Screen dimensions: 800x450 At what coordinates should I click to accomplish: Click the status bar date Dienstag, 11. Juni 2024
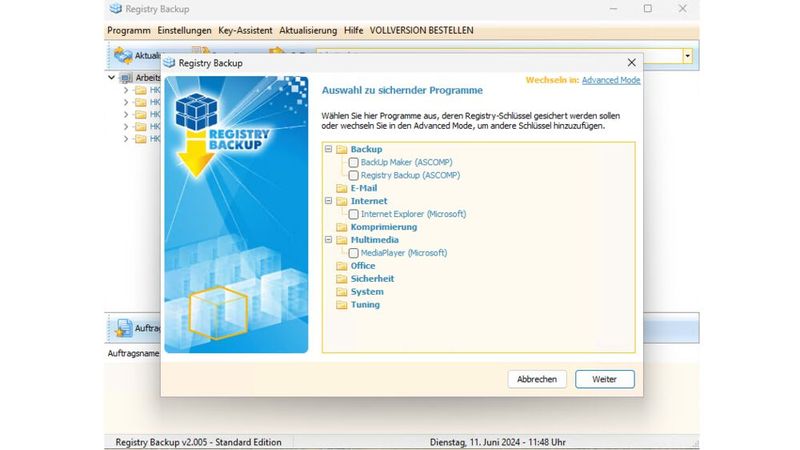point(497,442)
